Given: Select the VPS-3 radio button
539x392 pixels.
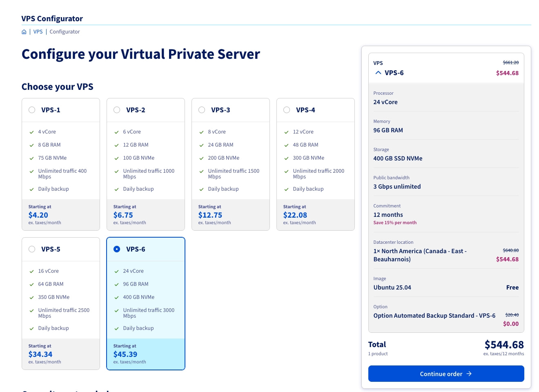Looking at the screenshot, I should (202, 110).
